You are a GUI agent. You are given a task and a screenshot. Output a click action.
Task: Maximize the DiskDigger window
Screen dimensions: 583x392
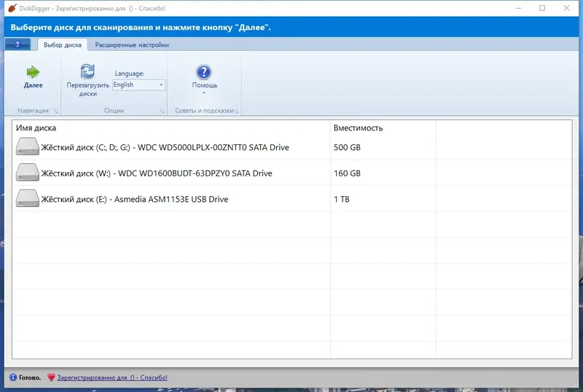point(542,8)
